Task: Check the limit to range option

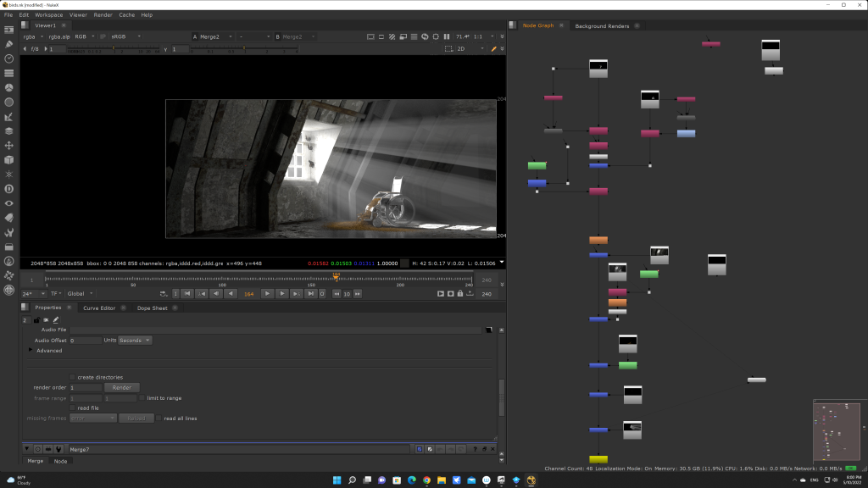Action: click(x=142, y=397)
